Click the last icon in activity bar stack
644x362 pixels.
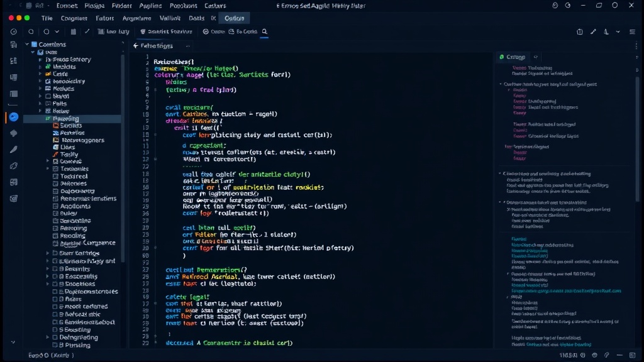[x=14, y=199]
